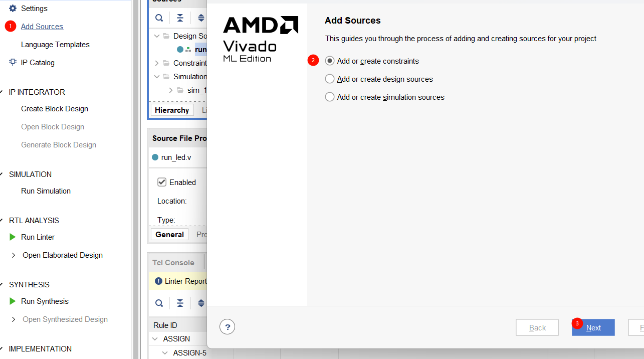Click the Next button

[x=593, y=327]
